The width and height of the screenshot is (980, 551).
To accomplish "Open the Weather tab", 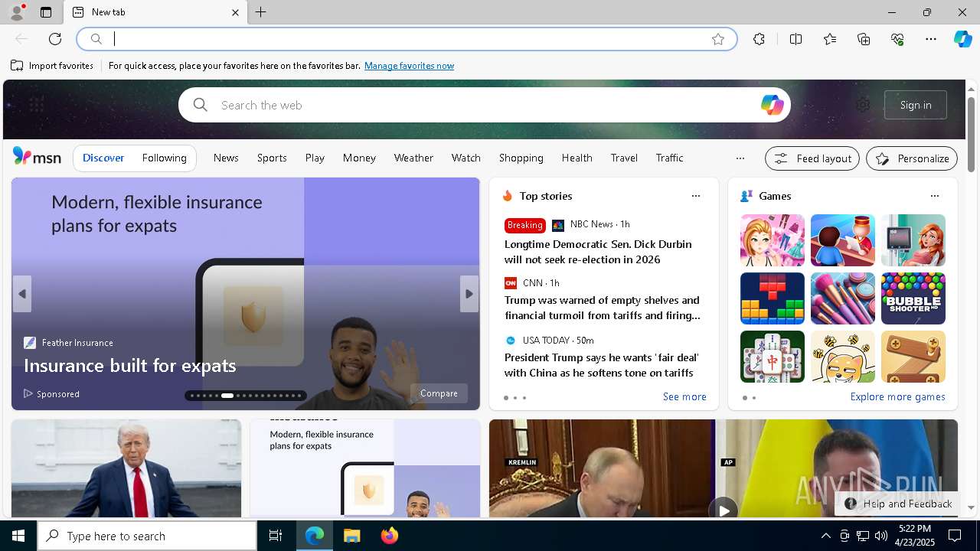I will [x=413, y=158].
